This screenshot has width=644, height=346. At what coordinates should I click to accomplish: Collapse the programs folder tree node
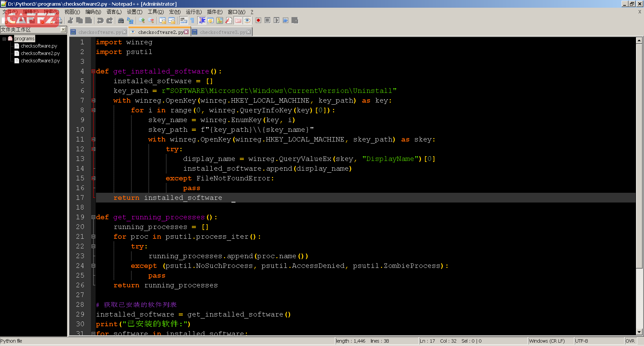[4, 39]
